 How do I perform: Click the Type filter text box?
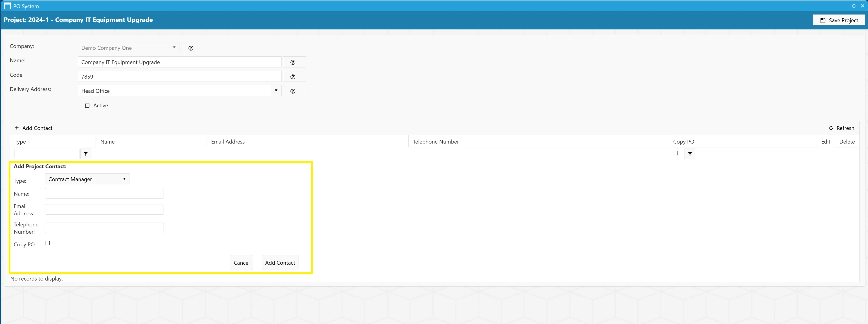(47, 154)
